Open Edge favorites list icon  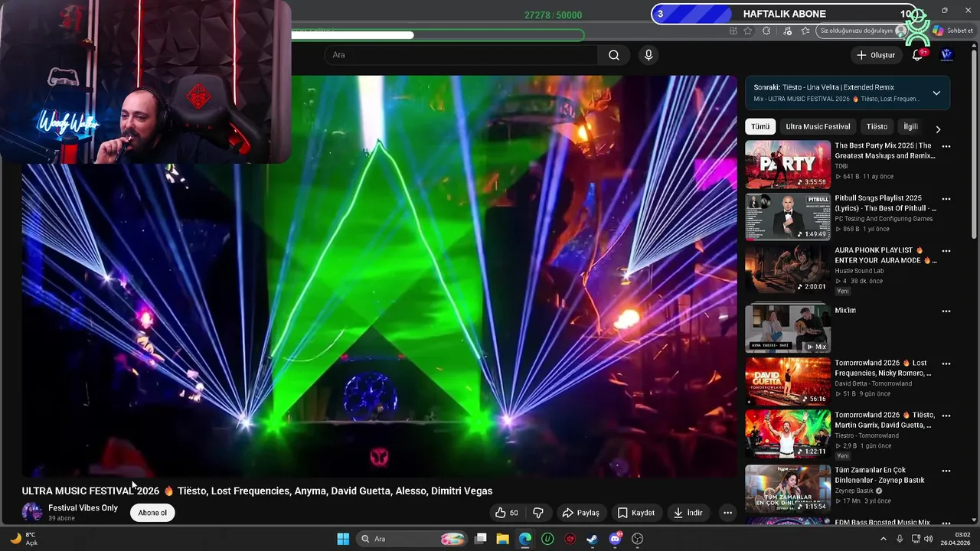pyautogui.click(x=805, y=31)
